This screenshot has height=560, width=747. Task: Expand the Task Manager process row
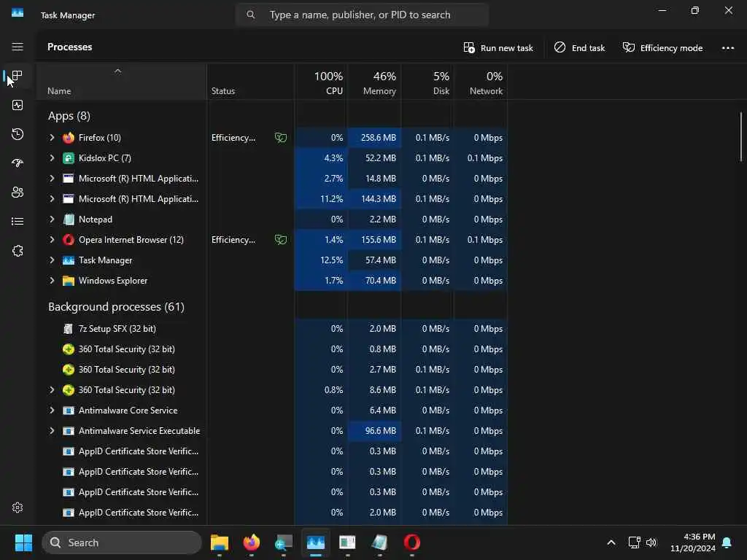click(x=52, y=260)
